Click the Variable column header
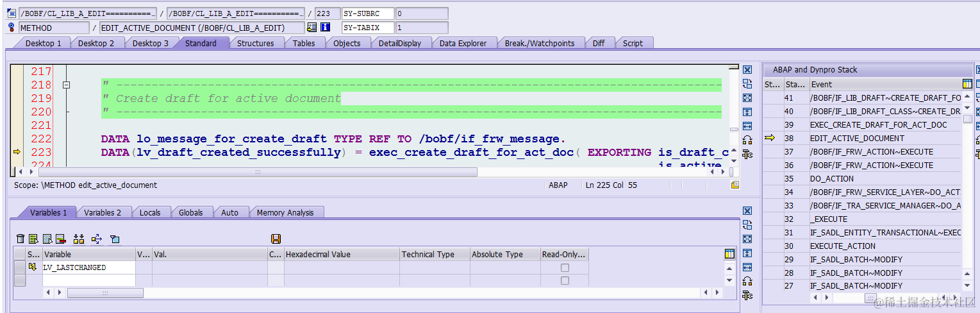The height and width of the screenshot is (313, 980). [88, 254]
